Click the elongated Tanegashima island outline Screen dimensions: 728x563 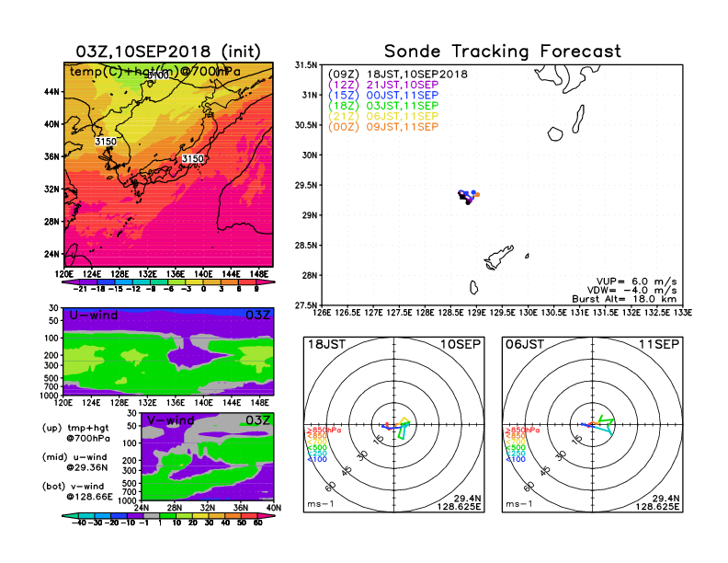pos(578,120)
